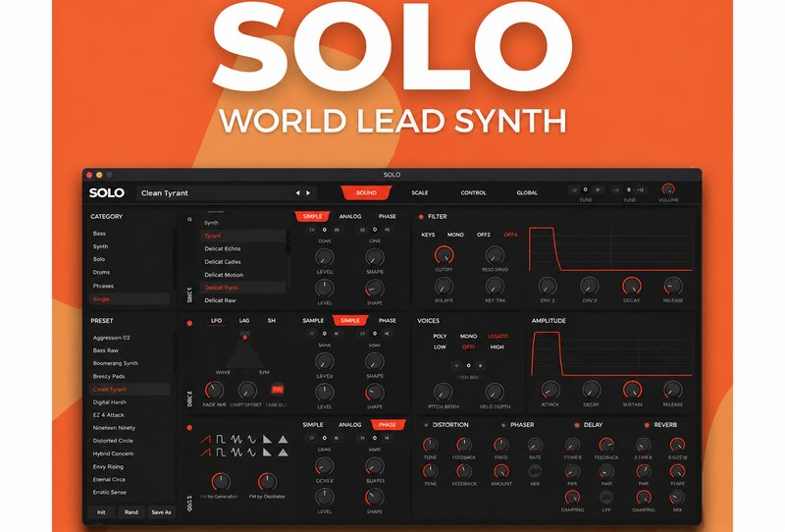Click the Rand button
Screen dimensions: 785x532
(x=131, y=512)
